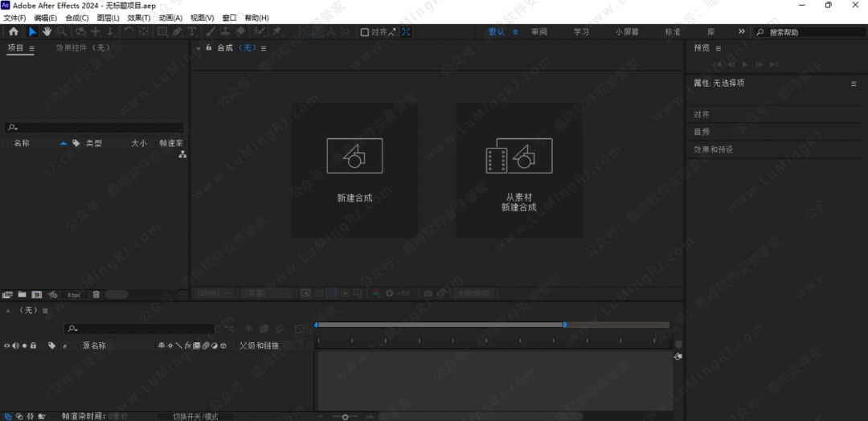Toggle the composition viewer lock icon
The width and height of the screenshot is (868, 421).
click(x=209, y=47)
